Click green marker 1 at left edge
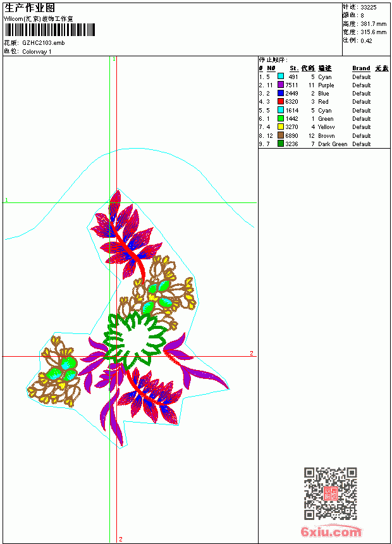This screenshot has height=544, width=392. point(6,200)
